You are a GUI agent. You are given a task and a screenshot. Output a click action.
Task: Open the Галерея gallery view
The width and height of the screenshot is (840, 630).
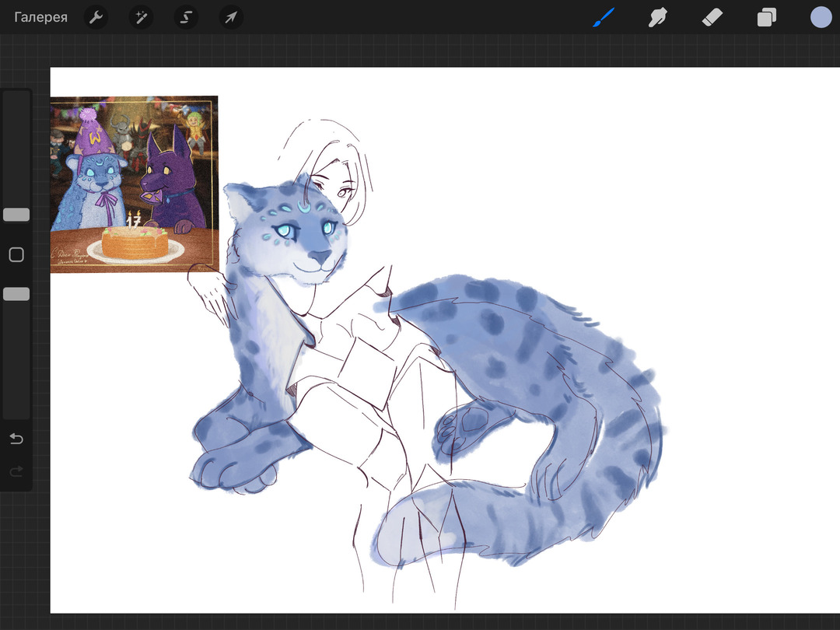click(x=40, y=17)
